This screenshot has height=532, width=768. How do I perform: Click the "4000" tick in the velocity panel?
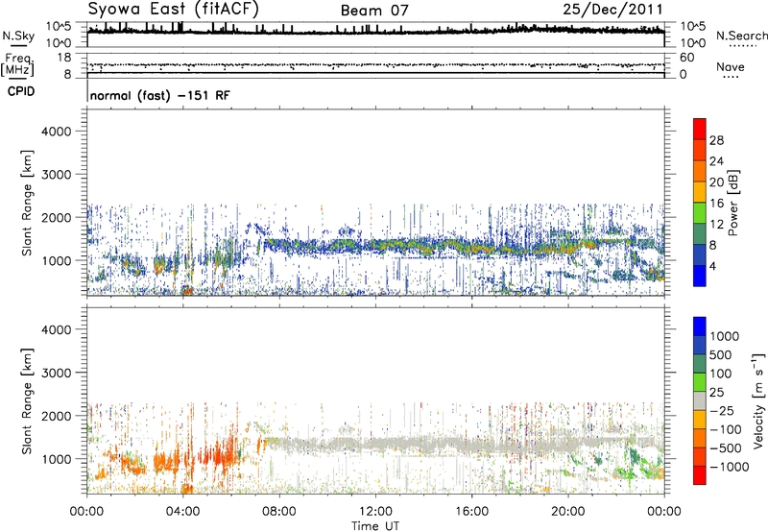click(x=57, y=329)
